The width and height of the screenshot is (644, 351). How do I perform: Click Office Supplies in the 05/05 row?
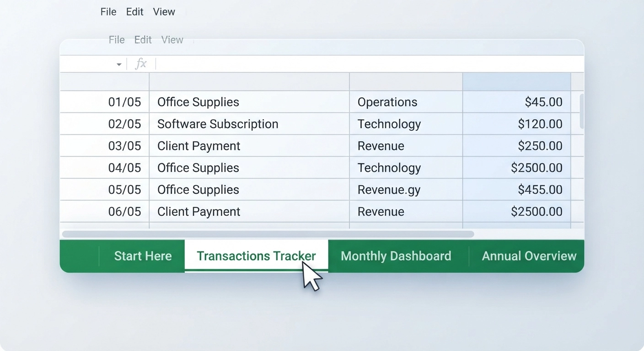249,190
